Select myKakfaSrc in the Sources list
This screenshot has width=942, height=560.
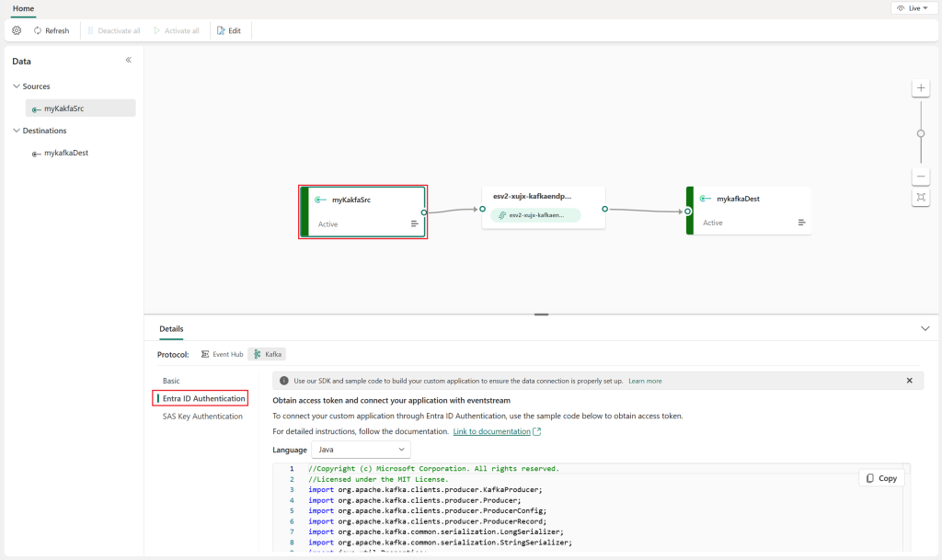pyautogui.click(x=81, y=109)
